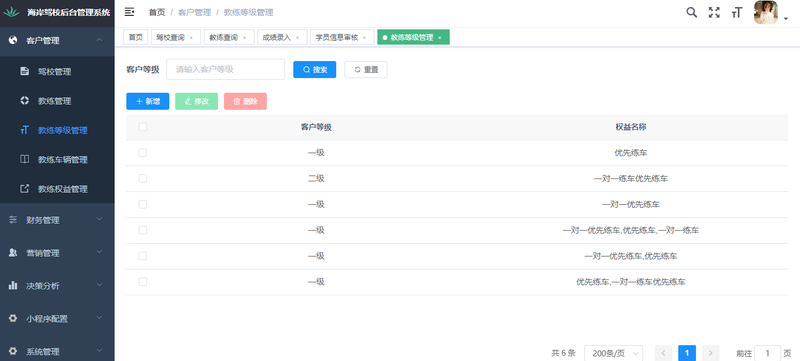Screen dimensions: 800x361
Task: Close the 驾校查询 tab
Action: point(191,38)
